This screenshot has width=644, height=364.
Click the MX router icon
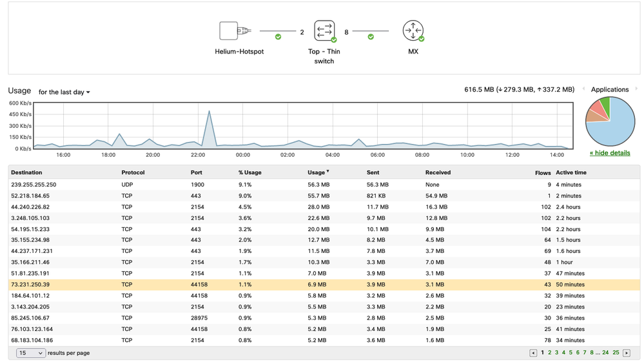(413, 31)
